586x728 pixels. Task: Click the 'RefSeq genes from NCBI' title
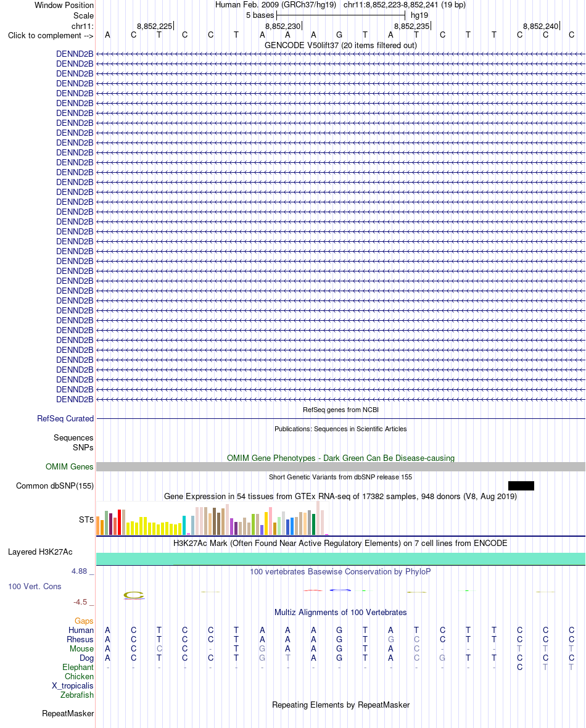341,410
